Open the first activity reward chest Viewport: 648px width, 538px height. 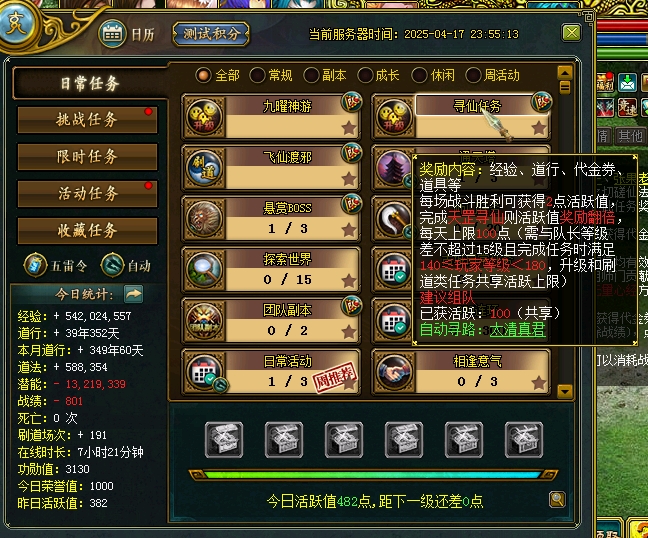pyautogui.click(x=224, y=440)
